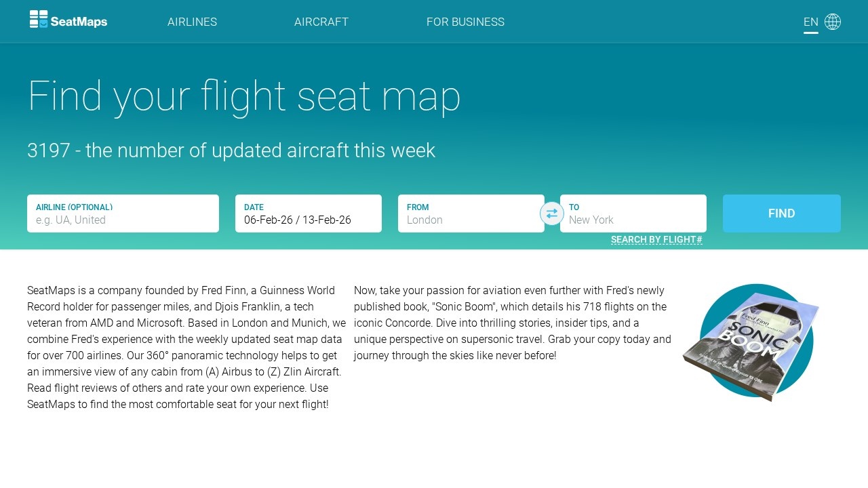Open SEARCH BY FLIGHT# link
Image resolution: width=868 pixels, height=488 pixels.
(x=656, y=239)
